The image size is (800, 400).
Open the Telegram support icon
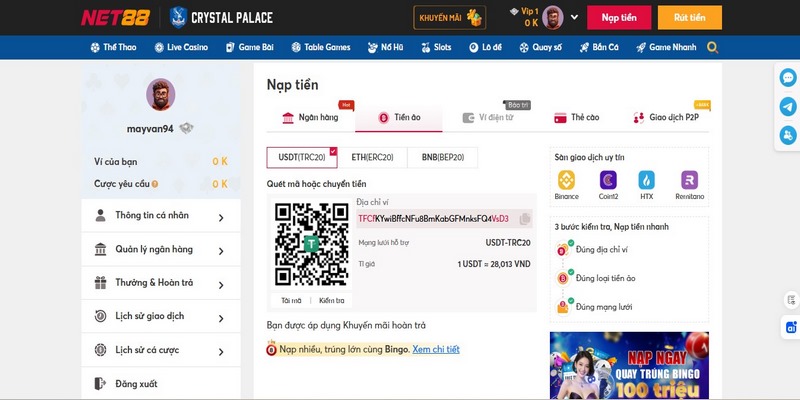click(788, 107)
